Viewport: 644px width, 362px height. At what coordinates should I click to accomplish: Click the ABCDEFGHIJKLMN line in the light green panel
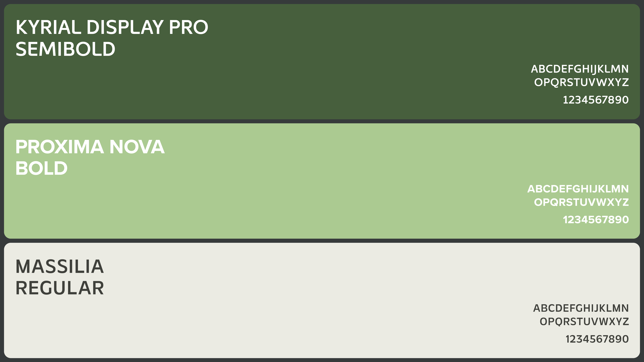click(x=578, y=189)
